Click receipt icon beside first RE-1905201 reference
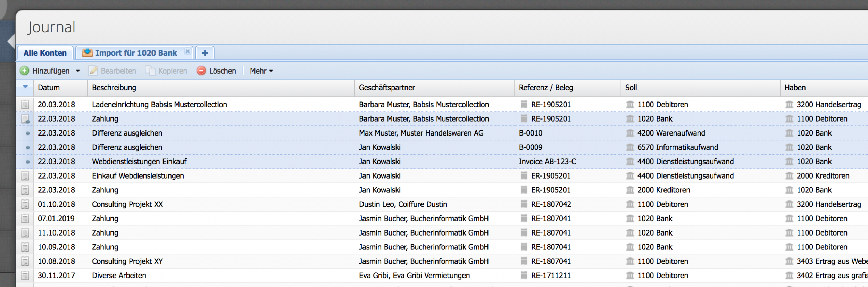This screenshot has height=287, width=868. [524, 105]
